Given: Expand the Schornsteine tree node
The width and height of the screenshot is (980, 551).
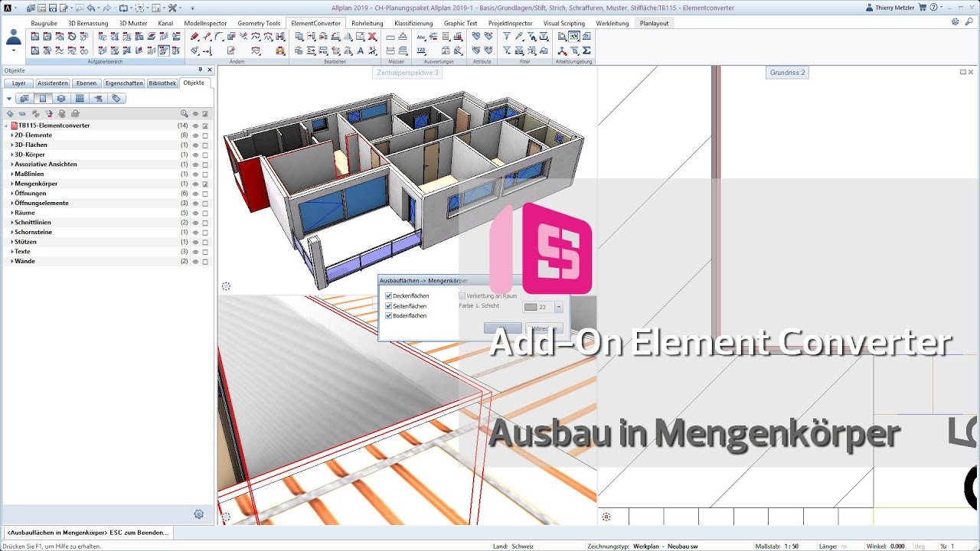Looking at the screenshot, I should pos(12,232).
